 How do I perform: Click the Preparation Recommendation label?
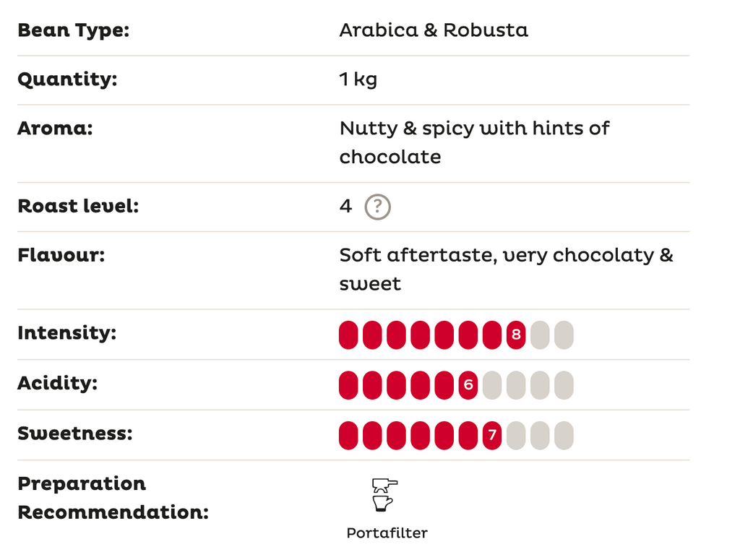113,498
